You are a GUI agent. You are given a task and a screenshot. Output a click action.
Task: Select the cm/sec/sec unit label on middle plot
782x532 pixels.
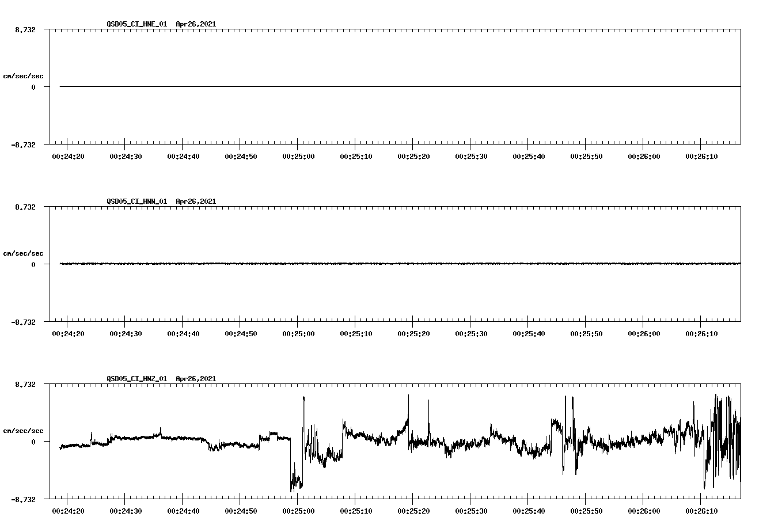click(24, 253)
